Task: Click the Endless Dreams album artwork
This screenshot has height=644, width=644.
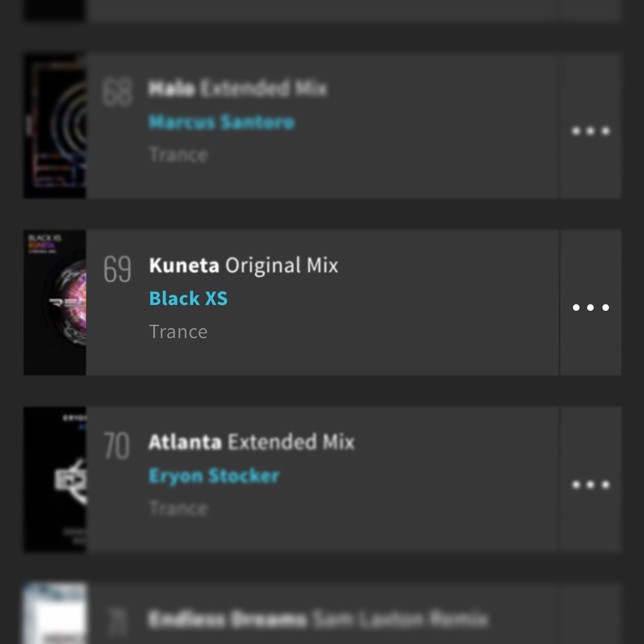Action: tap(55, 613)
